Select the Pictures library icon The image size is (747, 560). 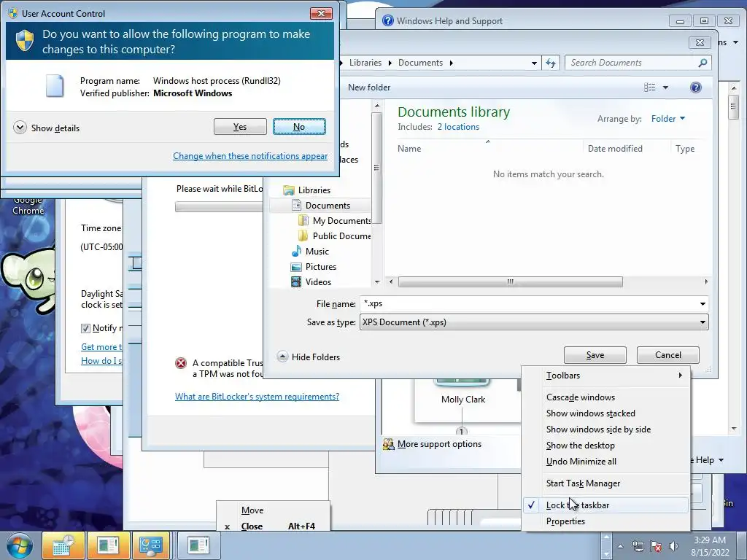[x=296, y=267]
